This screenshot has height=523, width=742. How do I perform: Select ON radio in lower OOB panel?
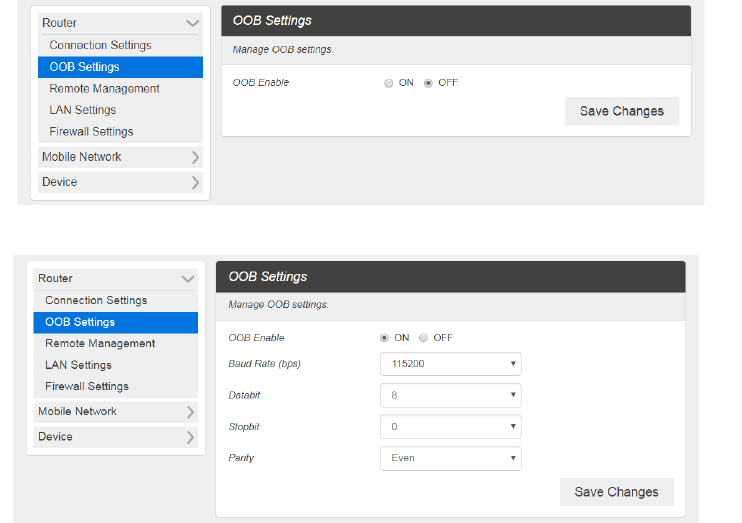385,338
